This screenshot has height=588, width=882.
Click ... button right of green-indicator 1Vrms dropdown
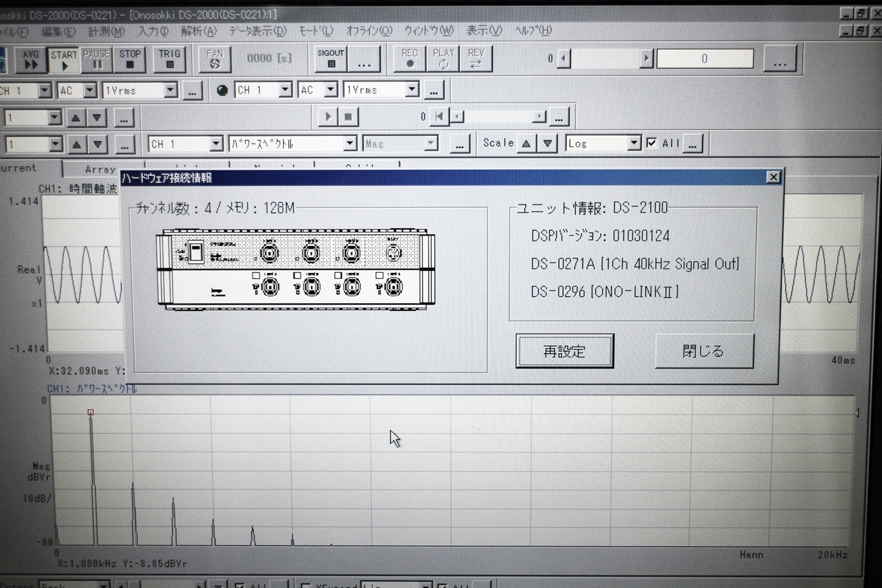433,90
